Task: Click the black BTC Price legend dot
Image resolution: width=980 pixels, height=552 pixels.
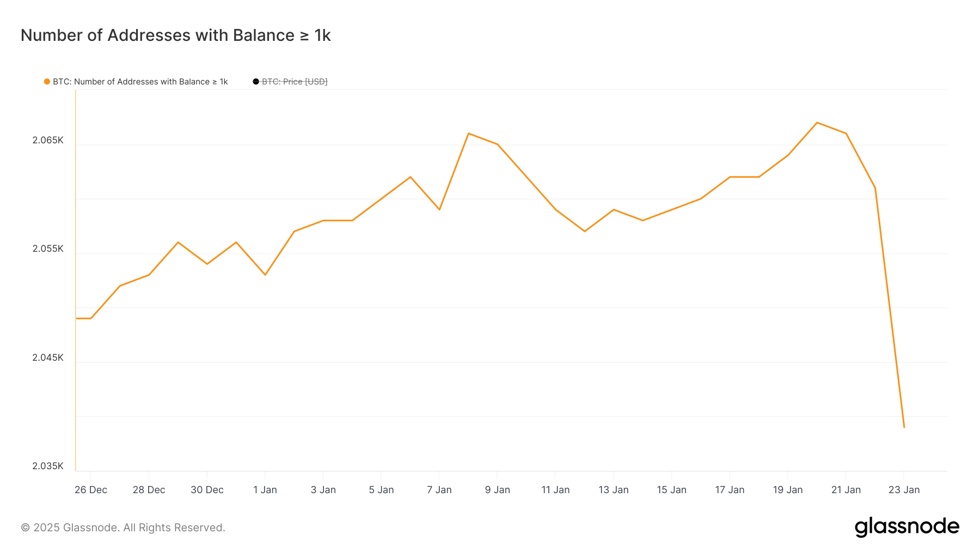Action: 256,82
